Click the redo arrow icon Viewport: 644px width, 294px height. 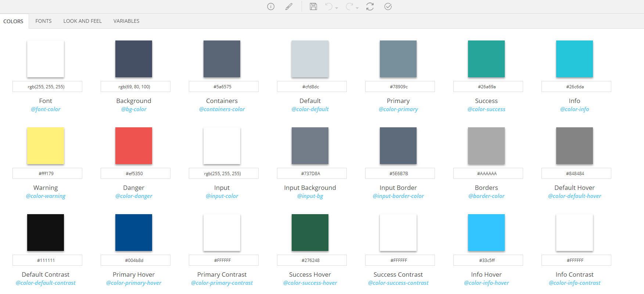pos(349,7)
